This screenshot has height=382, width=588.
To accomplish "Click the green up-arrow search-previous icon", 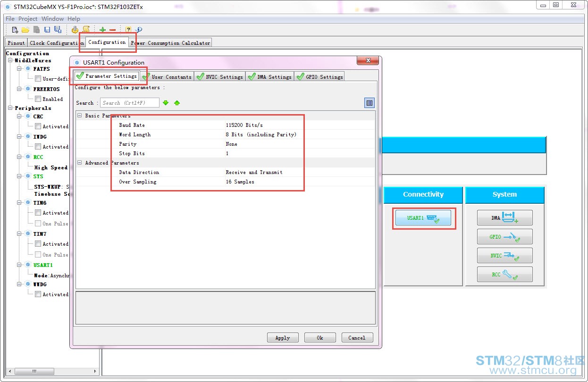I will (x=177, y=103).
